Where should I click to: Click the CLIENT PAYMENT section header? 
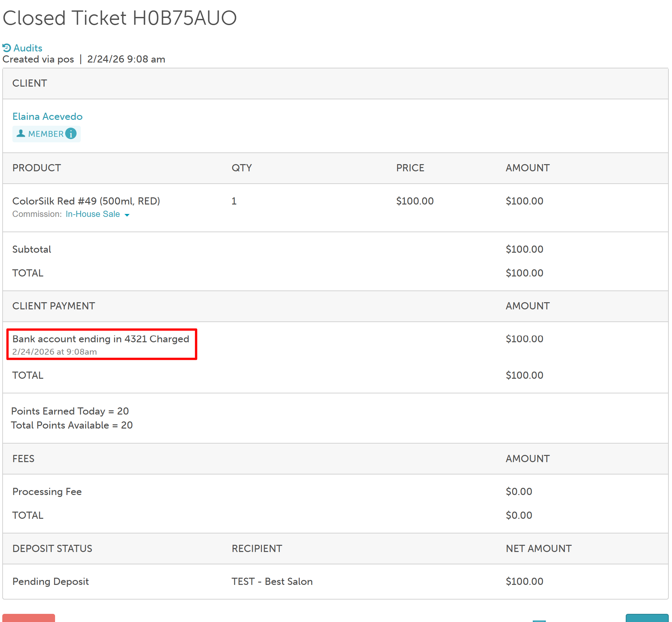coord(53,306)
